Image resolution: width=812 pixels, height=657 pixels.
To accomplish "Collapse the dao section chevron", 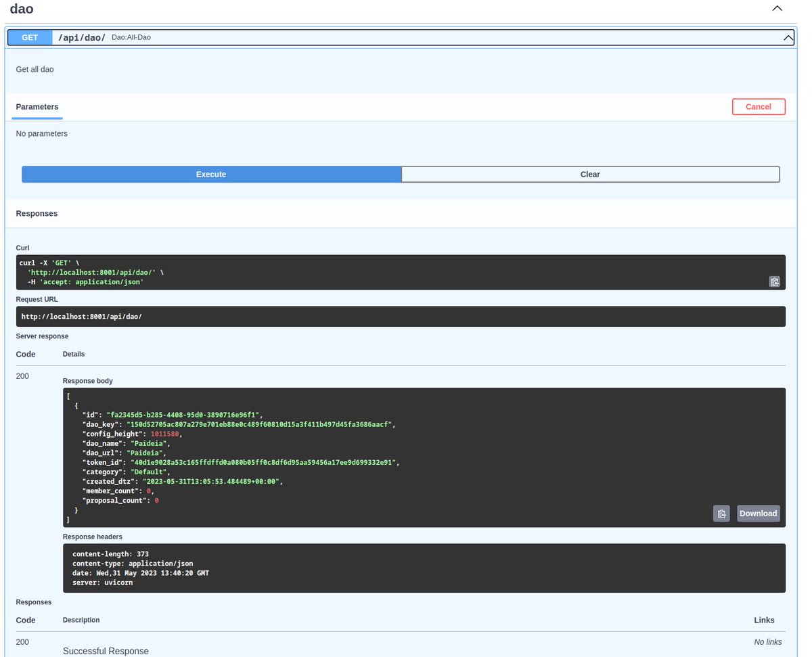I will click(777, 9).
